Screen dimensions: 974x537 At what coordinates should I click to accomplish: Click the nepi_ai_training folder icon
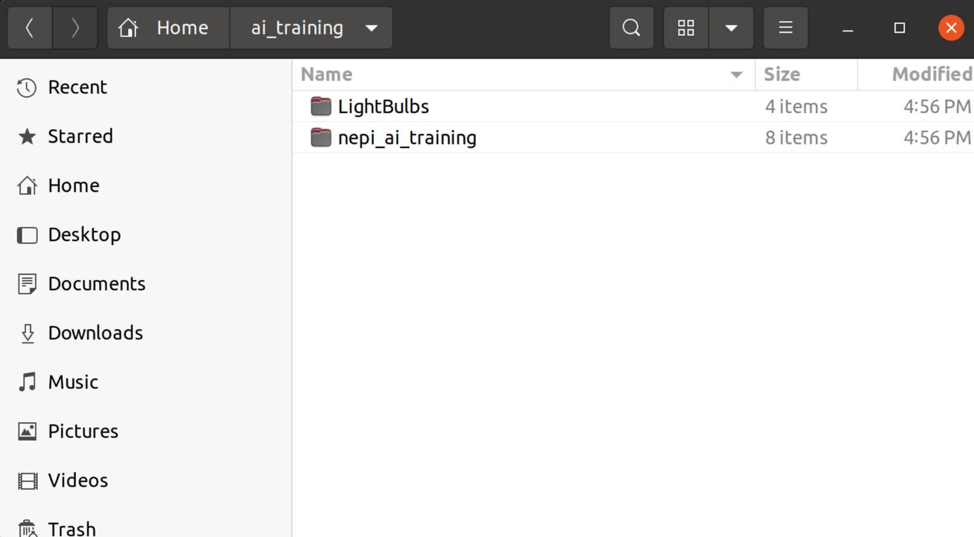(321, 137)
